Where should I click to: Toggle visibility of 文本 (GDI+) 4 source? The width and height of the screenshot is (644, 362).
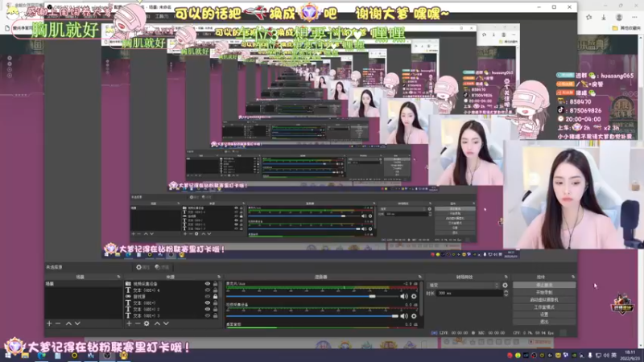[x=208, y=290]
